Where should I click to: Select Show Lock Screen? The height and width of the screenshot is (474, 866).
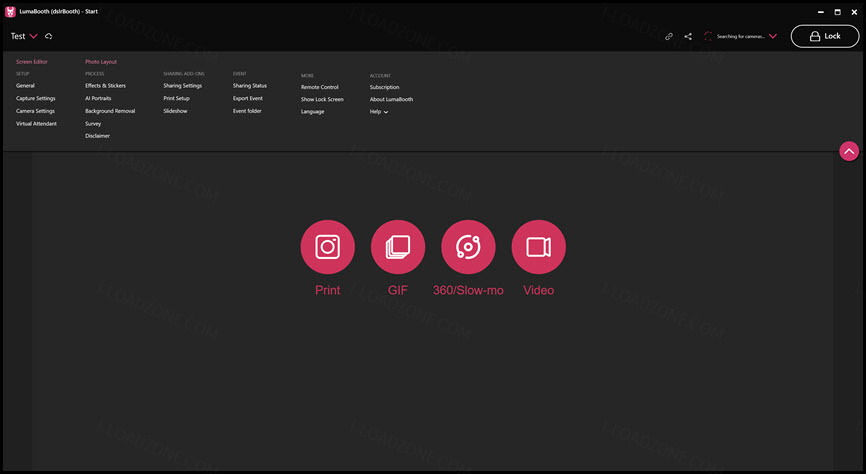322,99
